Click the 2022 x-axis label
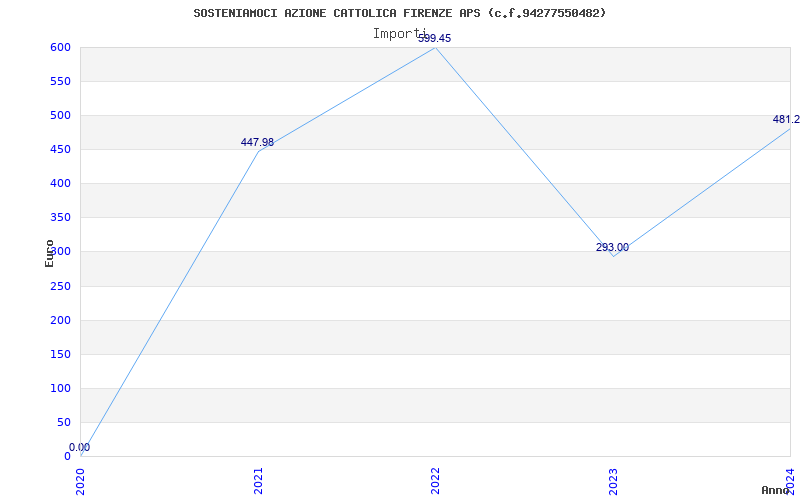The image size is (800, 500). [x=435, y=481]
